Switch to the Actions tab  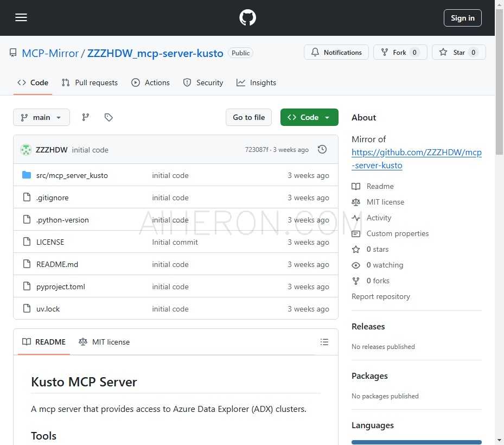[150, 82]
